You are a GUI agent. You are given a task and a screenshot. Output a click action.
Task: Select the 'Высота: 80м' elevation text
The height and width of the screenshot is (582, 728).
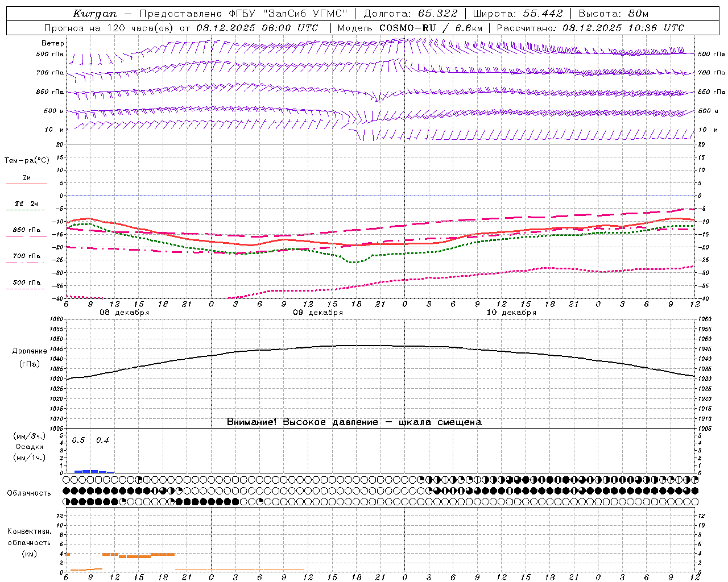coord(613,14)
